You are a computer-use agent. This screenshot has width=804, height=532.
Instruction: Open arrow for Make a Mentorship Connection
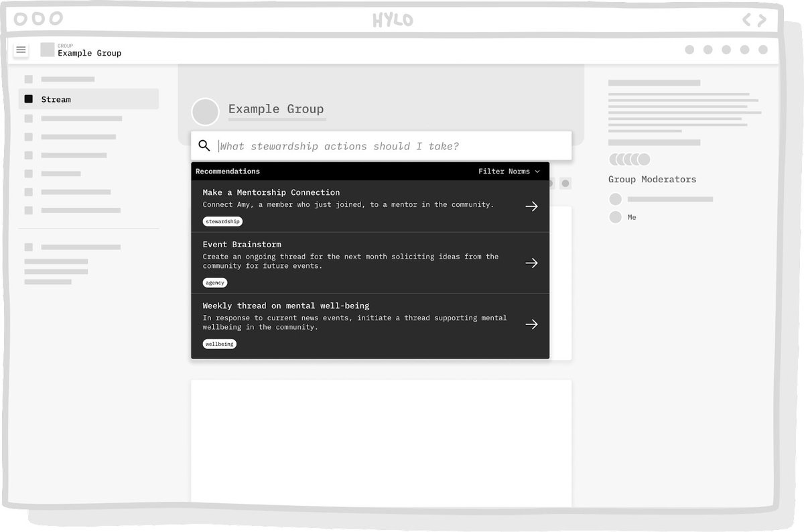tap(531, 206)
